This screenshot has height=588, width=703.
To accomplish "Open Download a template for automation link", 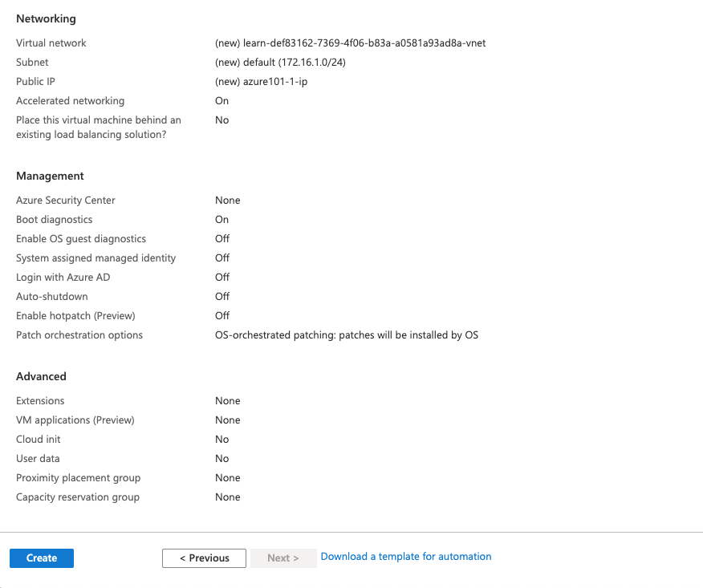I will tap(406, 557).
